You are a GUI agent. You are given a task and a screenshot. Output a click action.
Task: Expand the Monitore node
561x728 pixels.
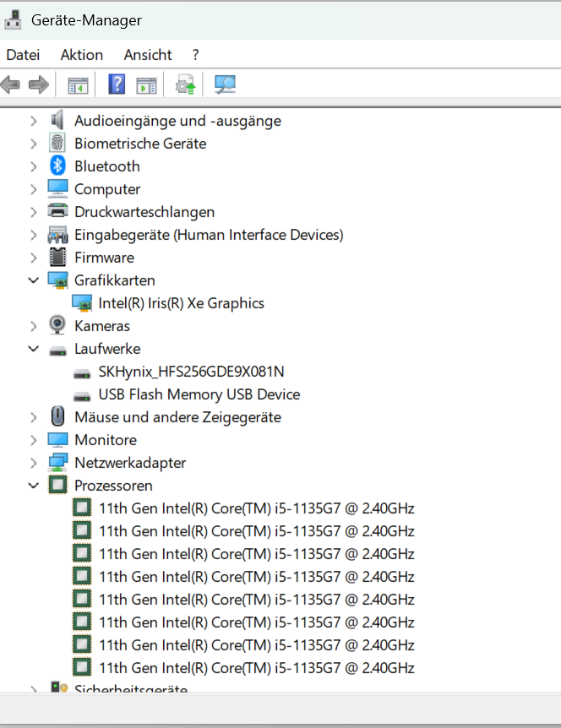point(34,440)
